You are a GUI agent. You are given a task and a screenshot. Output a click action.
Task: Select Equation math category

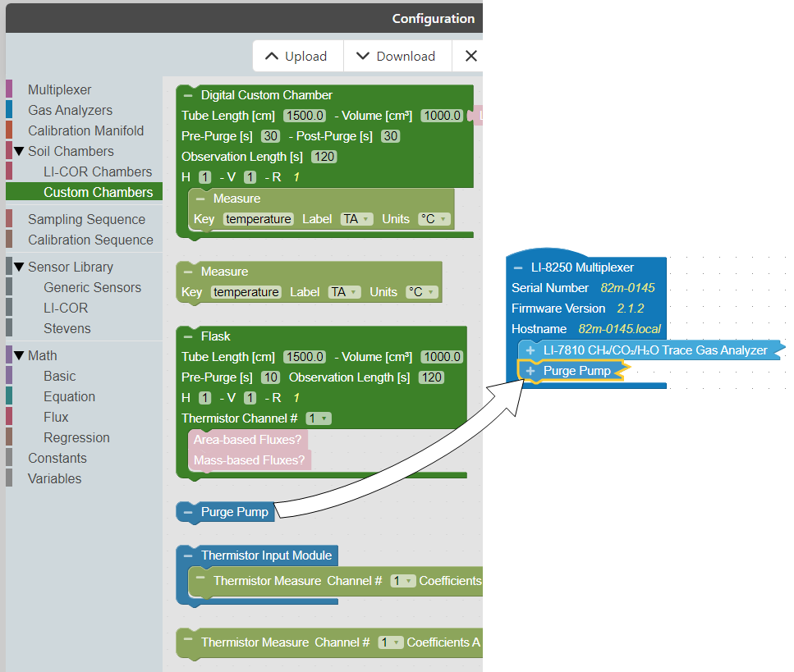click(69, 397)
